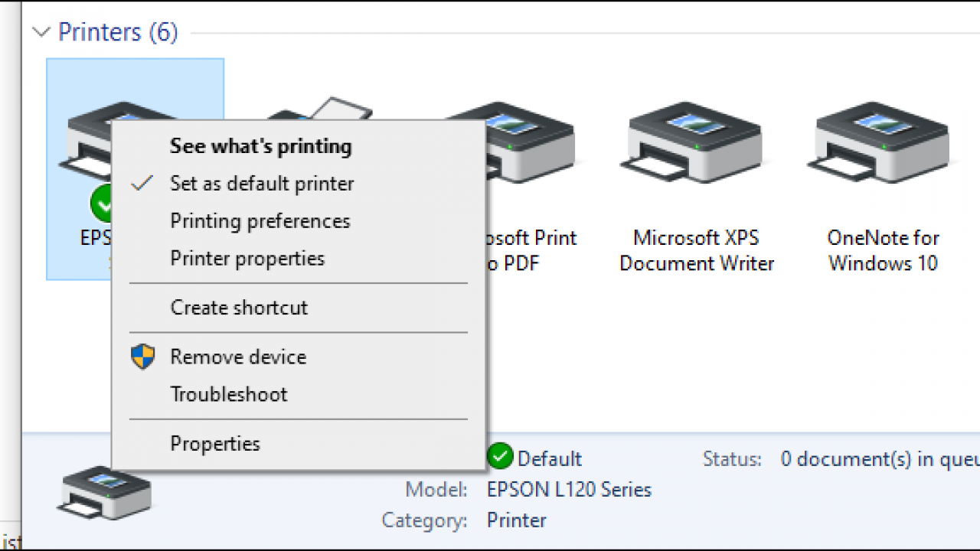This screenshot has width=980, height=551.
Task: Click the checkmark beside Set as default printer
Action: [x=142, y=183]
